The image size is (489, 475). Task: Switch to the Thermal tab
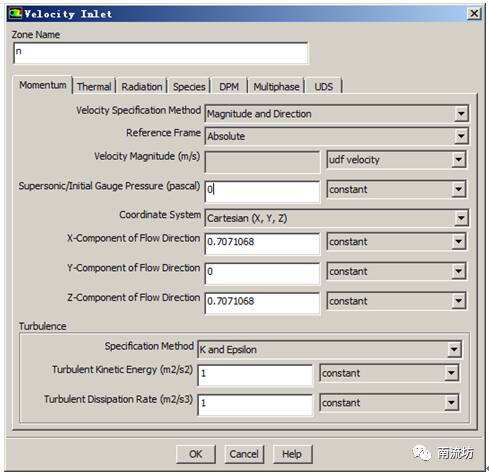(x=94, y=87)
